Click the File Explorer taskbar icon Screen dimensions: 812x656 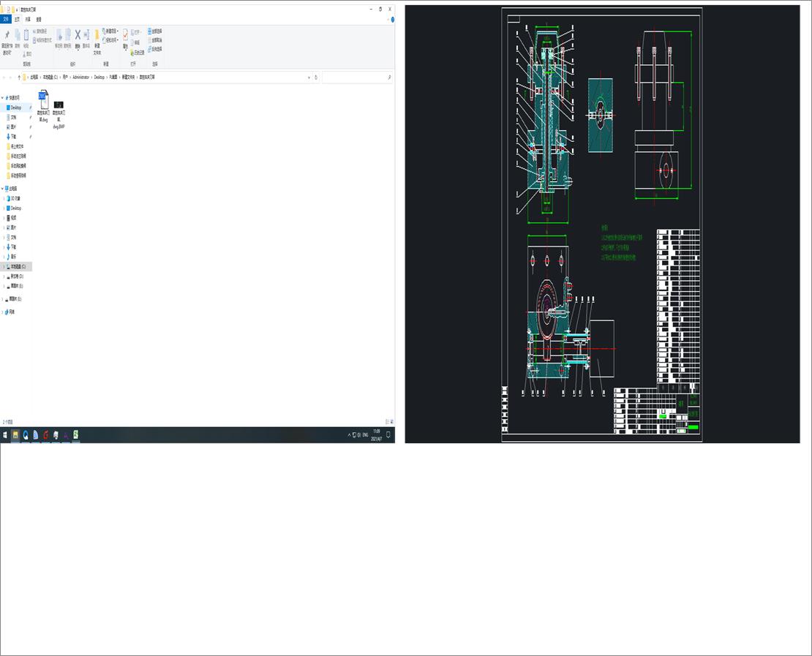coord(15,435)
